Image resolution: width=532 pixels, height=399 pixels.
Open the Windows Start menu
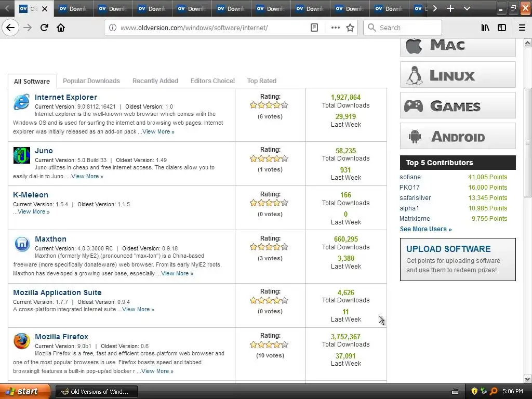(25, 392)
